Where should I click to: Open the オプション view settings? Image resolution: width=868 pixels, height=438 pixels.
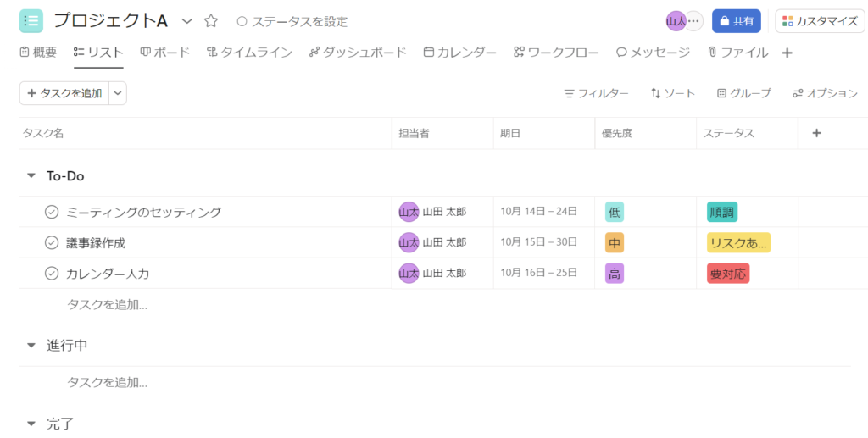(x=825, y=93)
